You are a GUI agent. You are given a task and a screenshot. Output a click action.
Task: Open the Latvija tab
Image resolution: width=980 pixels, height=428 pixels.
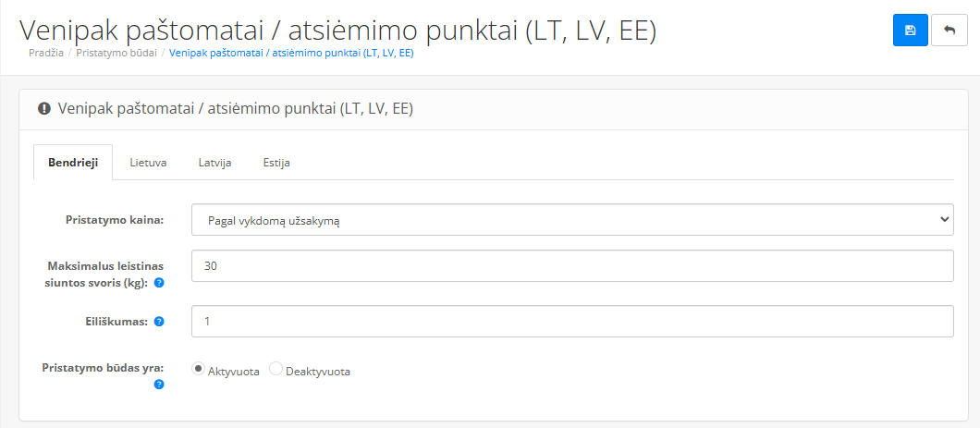click(x=215, y=163)
